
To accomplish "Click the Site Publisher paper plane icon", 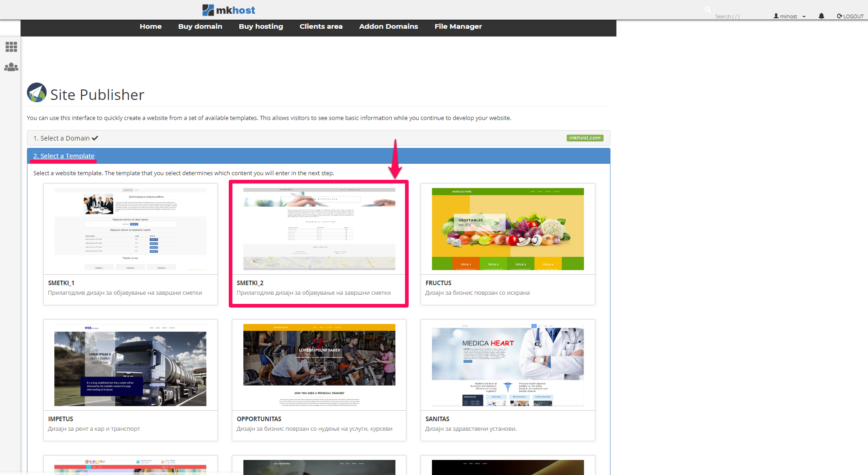I will [x=37, y=93].
